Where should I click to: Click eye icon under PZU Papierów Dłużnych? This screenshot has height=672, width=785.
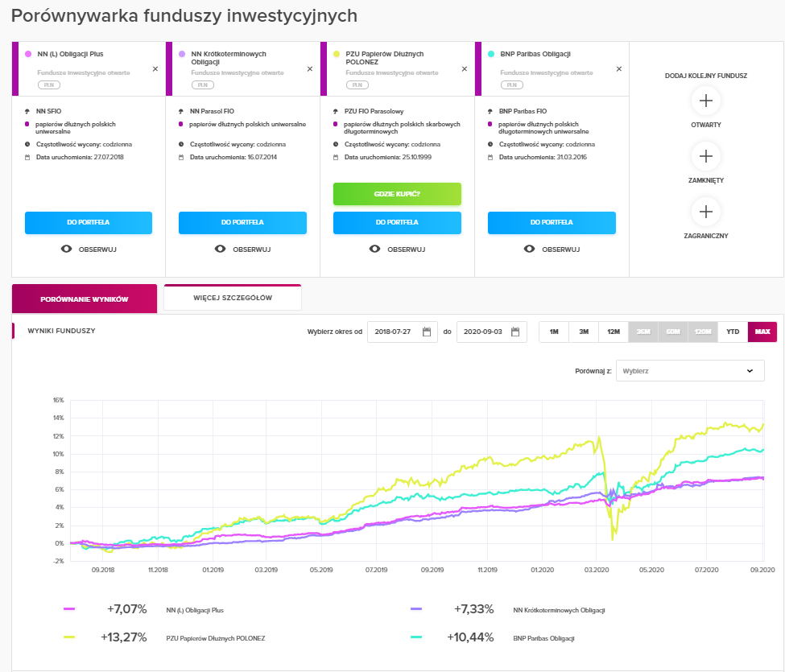coord(374,249)
